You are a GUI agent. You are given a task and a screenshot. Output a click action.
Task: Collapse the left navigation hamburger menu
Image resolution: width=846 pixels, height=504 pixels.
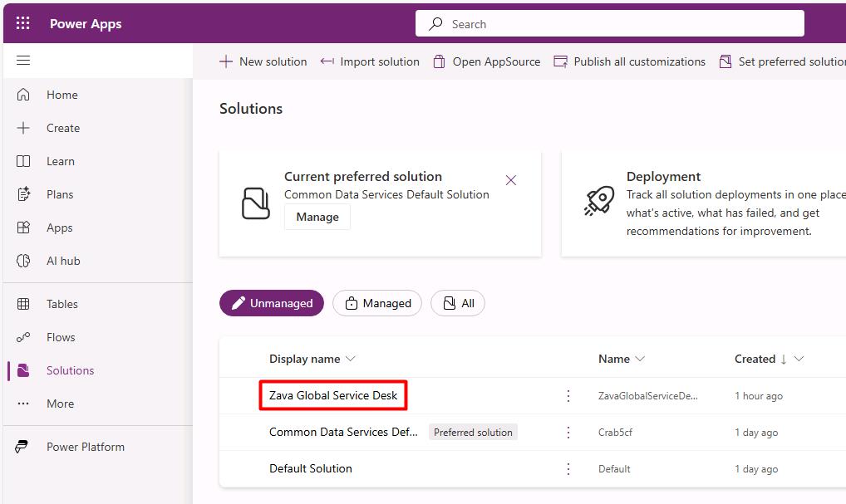[x=22, y=61]
